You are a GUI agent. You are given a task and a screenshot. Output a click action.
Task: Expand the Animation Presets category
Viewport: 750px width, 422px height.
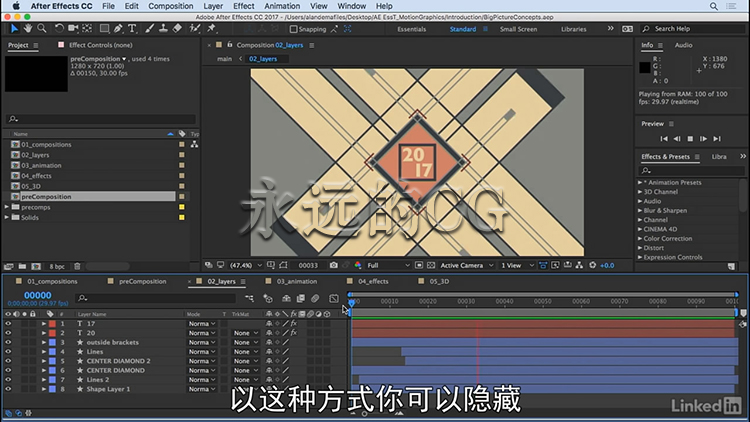[640, 182]
